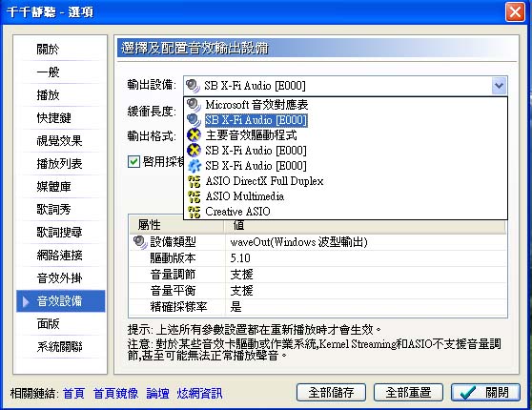Click speaker icon in 設備類型 property row
The image size is (532, 410).
pos(140,242)
